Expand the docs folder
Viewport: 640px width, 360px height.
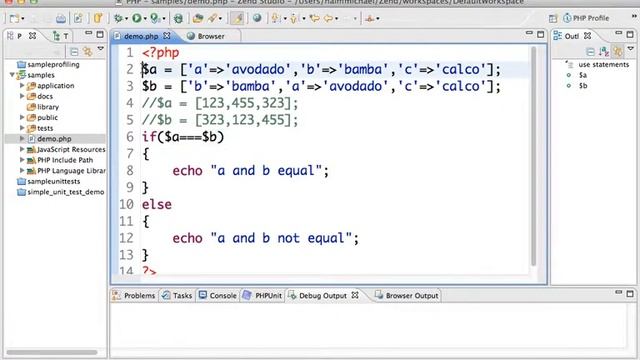click(x=22, y=96)
